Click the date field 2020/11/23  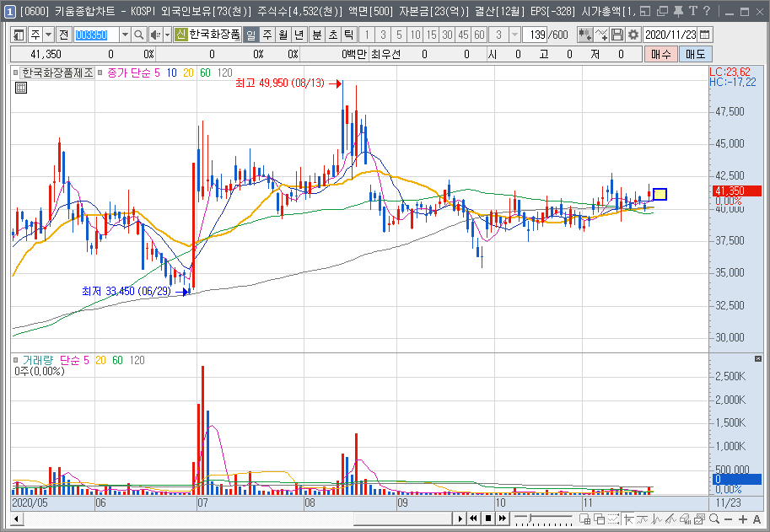tap(670, 35)
